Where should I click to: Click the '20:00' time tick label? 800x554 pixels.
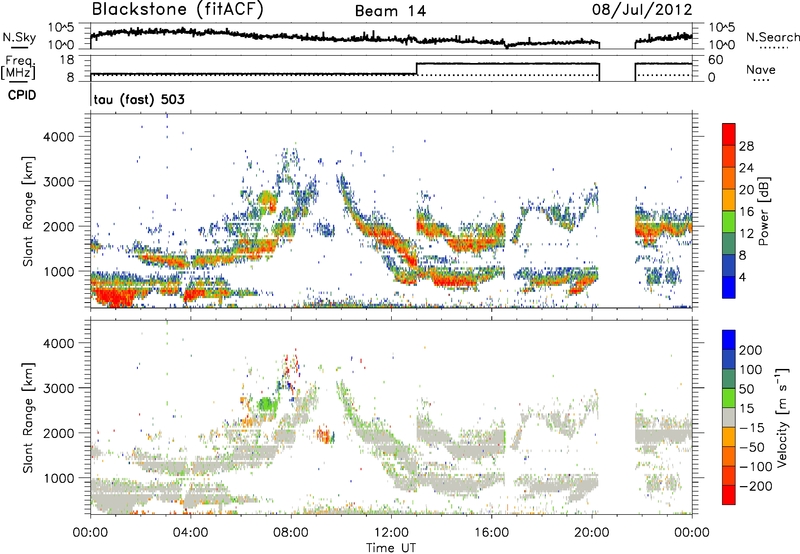[592, 533]
